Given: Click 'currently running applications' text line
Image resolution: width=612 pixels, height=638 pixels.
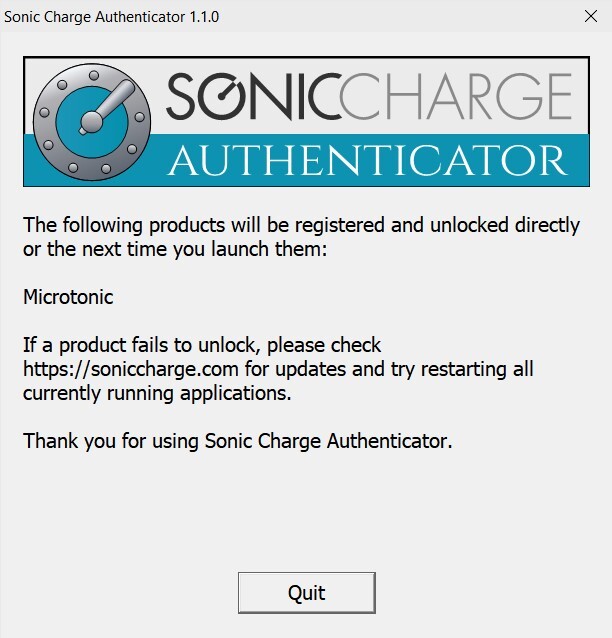Looking at the screenshot, I should 157,393.
